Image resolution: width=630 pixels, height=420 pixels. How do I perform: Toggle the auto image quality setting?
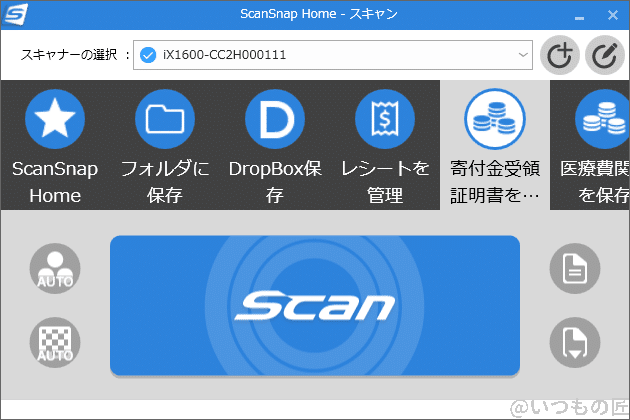coord(55,341)
